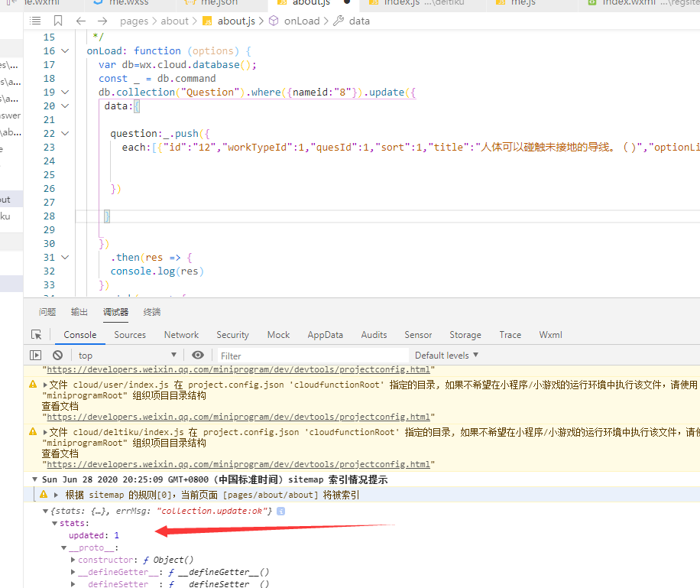Open the Sensor tab
The image size is (700, 588).
click(x=418, y=335)
